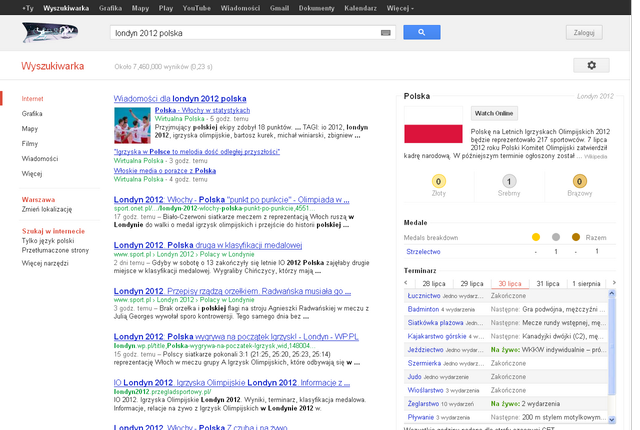Expand Więcej in left sidebar
Screen dimensions: 640x430
(32, 173)
